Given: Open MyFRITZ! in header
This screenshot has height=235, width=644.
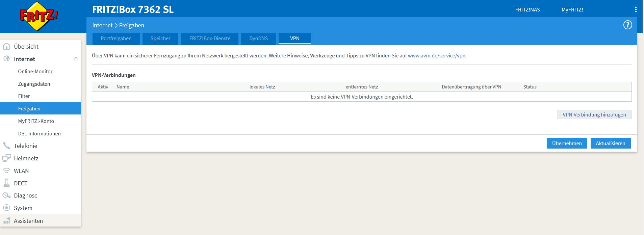Looking at the screenshot, I should point(572,10).
